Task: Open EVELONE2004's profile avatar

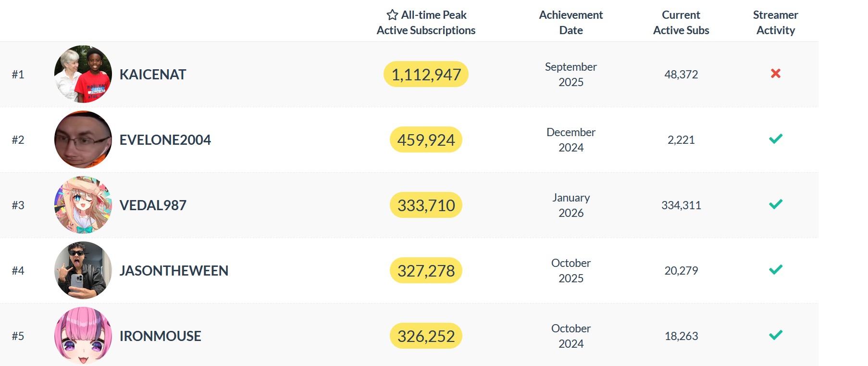Action: tap(83, 139)
